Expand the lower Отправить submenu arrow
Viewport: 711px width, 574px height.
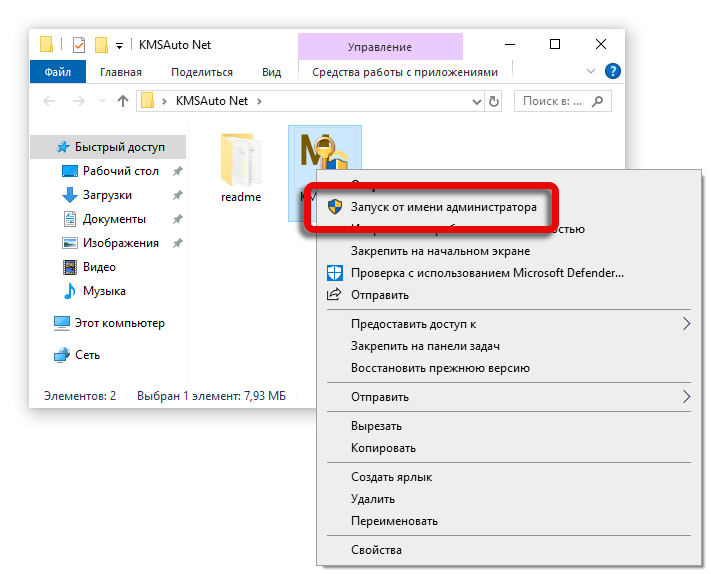[686, 397]
